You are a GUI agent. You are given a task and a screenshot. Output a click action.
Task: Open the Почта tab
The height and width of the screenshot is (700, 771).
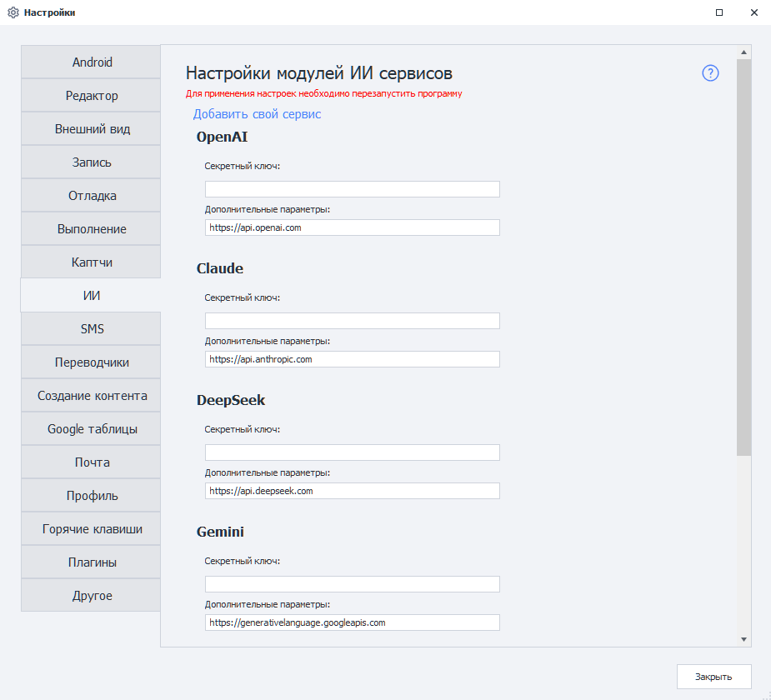click(x=91, y=462)
